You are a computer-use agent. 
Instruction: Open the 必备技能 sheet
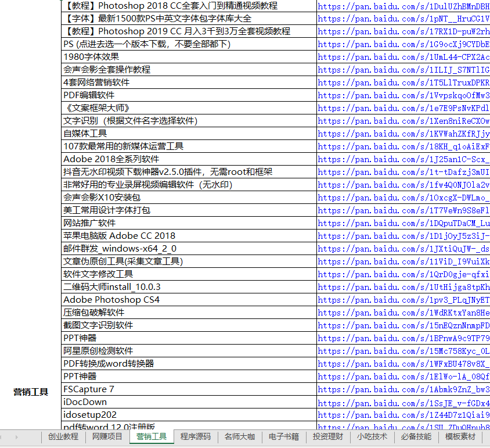click(x=416, y=436)
